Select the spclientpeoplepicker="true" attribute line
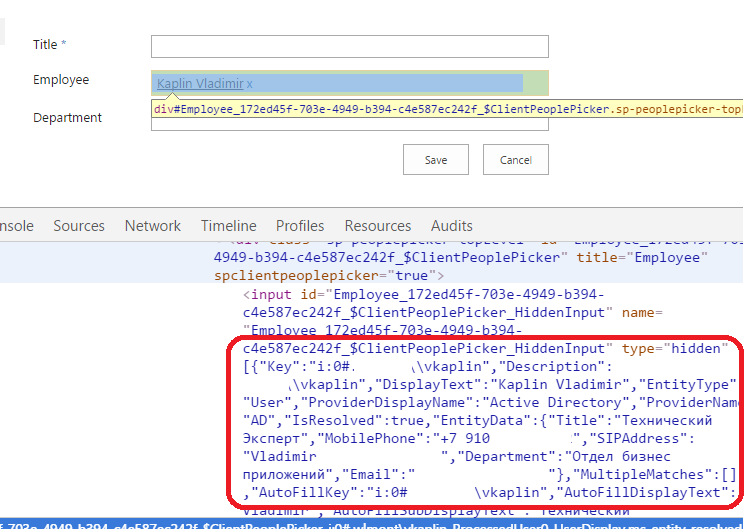Image resolution: width=749 pixels, height=529 pixels. point(329,276)
